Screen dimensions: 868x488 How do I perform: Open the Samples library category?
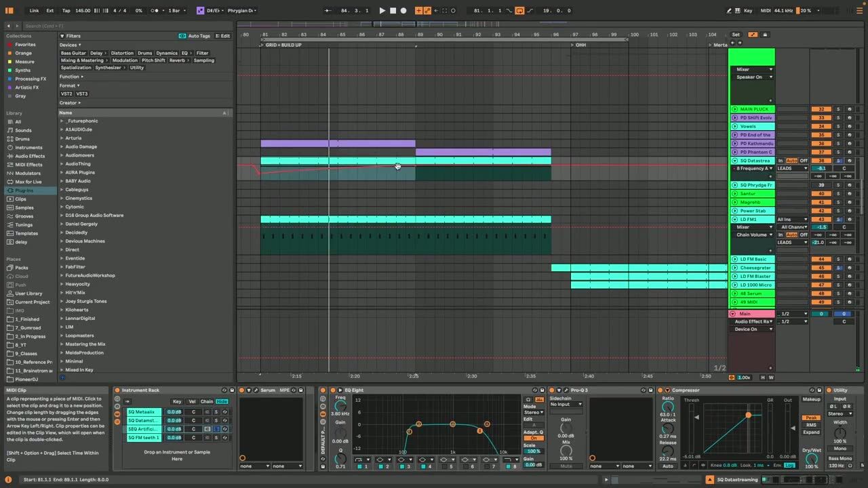pyautogui.click(x=24, y=207)
